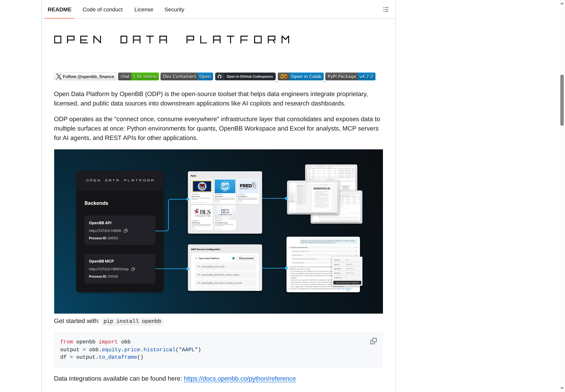Click the scrollbar up arrow

click(x=562, y=4)
